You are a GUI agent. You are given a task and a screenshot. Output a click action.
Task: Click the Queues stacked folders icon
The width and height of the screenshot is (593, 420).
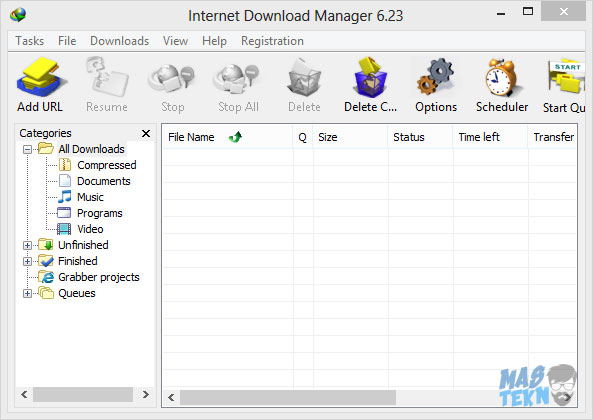point(46,293)
